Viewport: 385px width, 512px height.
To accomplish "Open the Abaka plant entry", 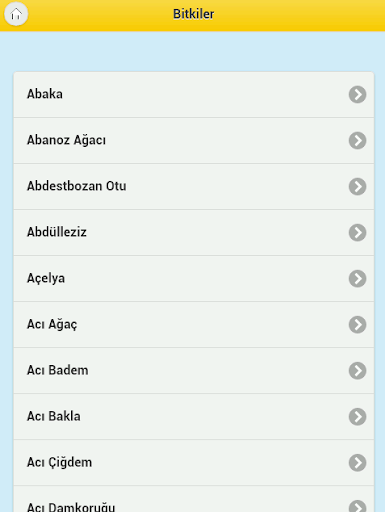I will [194, 95].
